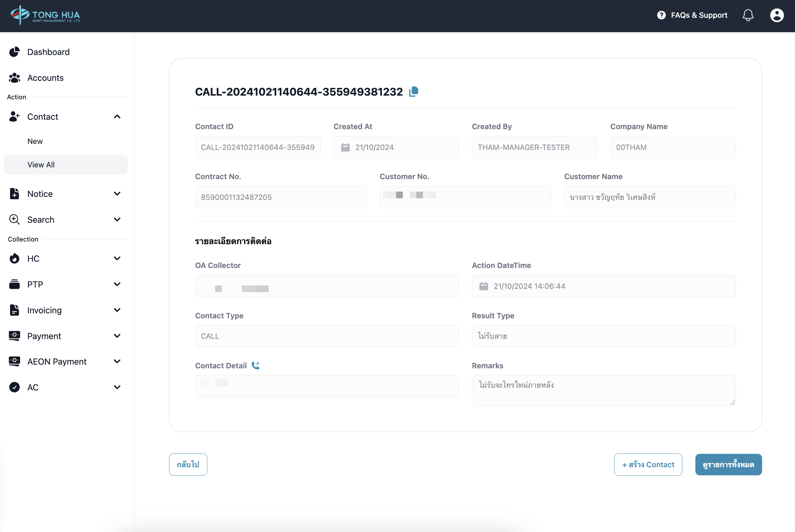Select View All under Contact
The width and height of the screenshot is (795, 532).
click(x=41, y=165)
